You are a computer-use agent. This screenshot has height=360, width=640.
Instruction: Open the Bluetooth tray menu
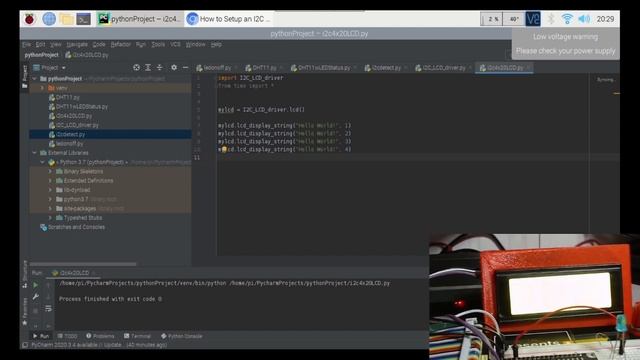(551, 19)
